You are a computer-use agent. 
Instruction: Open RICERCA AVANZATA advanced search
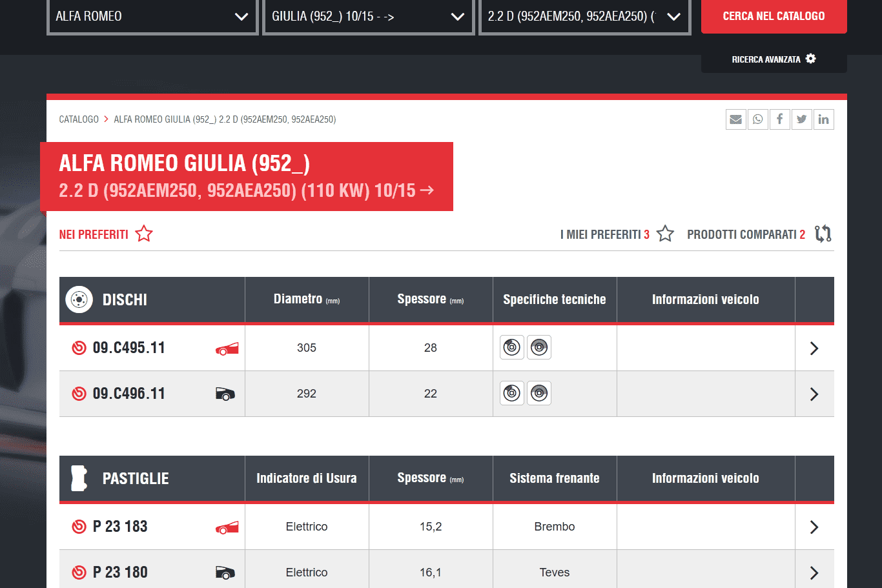pos(774,59)
